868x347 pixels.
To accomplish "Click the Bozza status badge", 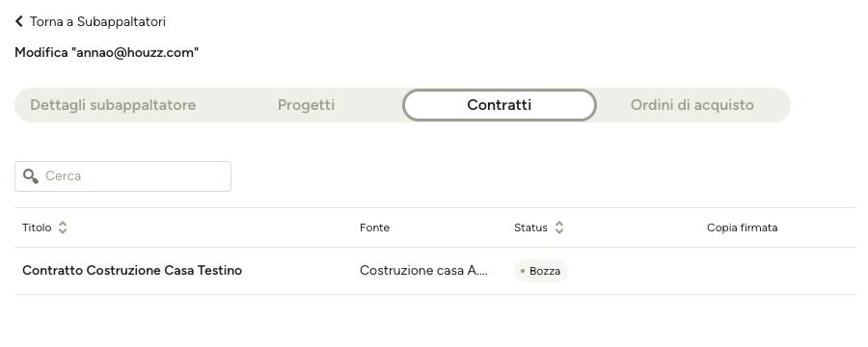I will click(x=541, y=271).
